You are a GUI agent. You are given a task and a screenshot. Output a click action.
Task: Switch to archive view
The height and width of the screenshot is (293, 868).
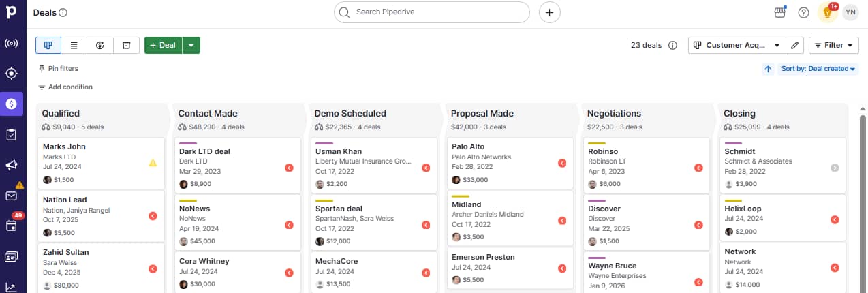point(126,45)
